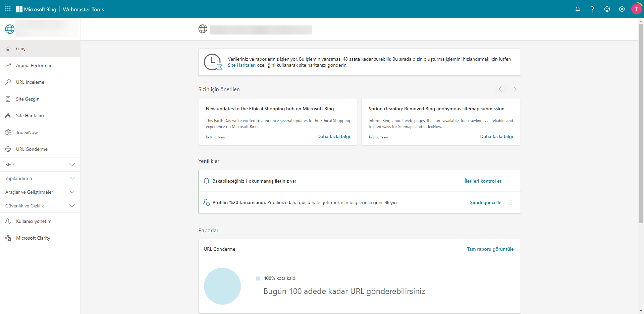Click the bell icon in unread messages row

pos(207,181)
